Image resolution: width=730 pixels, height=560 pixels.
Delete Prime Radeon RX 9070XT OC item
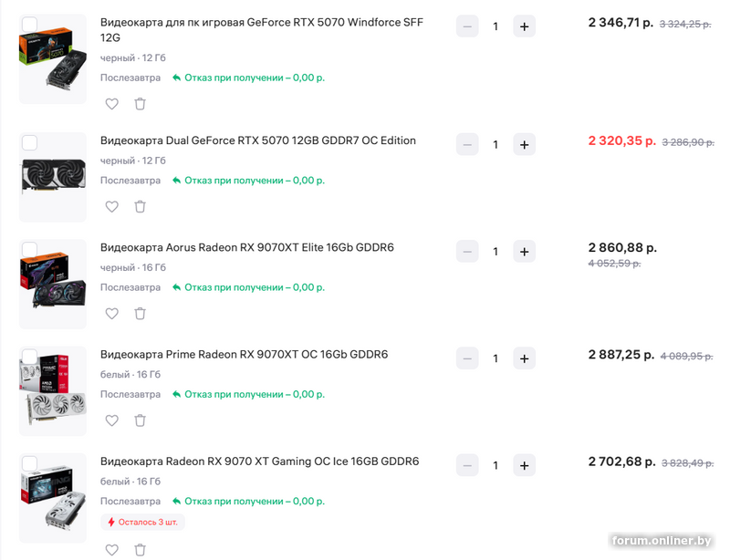click(140, 420)
